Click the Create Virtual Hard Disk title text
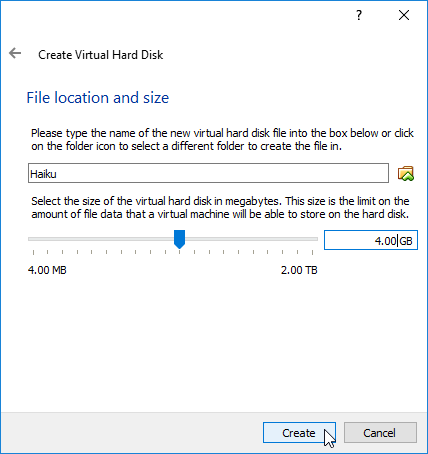The height and width of the screenshot is (454, 428). pos(101,55)
